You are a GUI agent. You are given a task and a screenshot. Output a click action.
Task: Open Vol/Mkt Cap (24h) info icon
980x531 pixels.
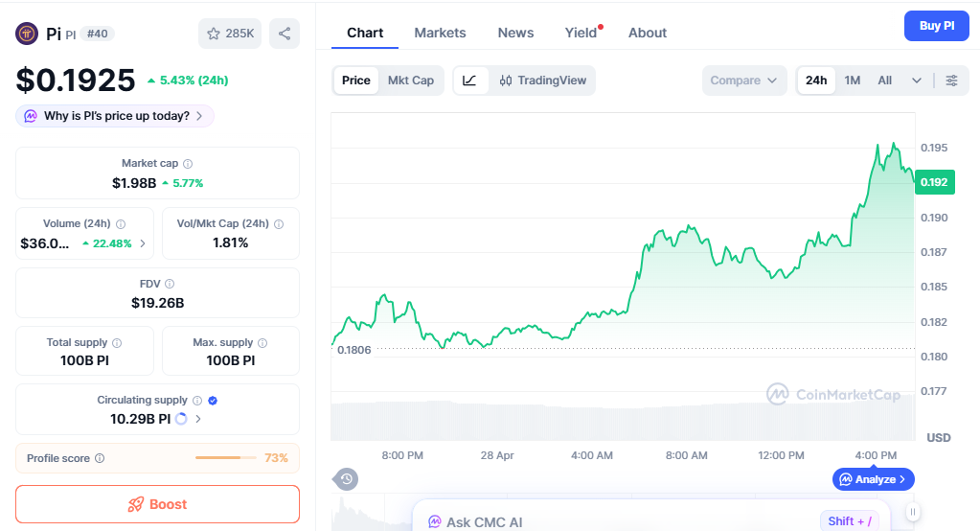tap(279, 224)
